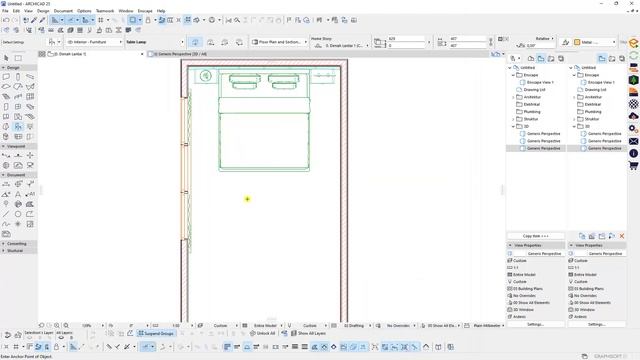The image size is (640, 360).
Task: Collapse the 3D folder in left navigator
Action: [x=513, y=127]
